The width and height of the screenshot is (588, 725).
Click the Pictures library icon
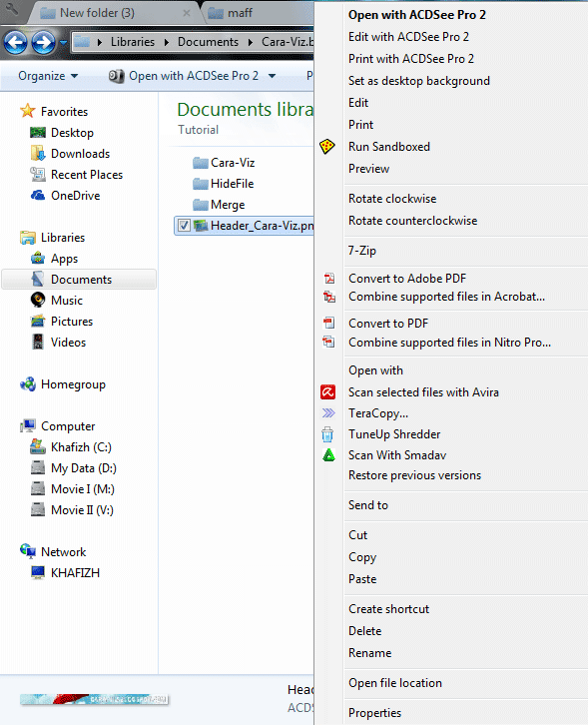click(38, 321)
